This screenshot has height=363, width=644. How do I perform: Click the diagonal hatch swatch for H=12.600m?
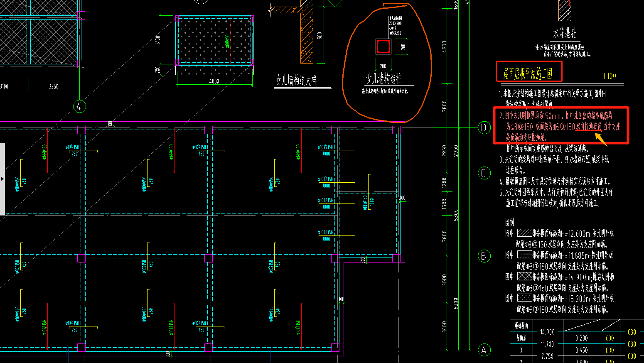tap(524, 233)
